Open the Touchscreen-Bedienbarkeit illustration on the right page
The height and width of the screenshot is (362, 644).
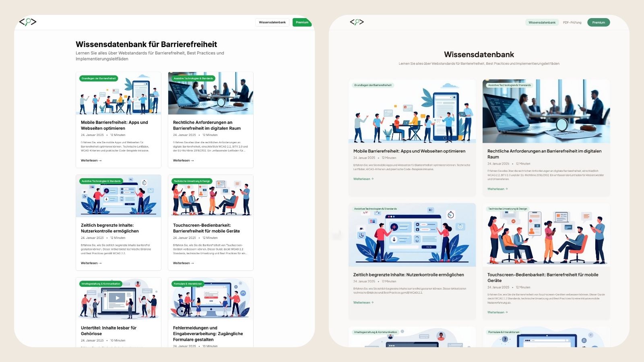546,235
